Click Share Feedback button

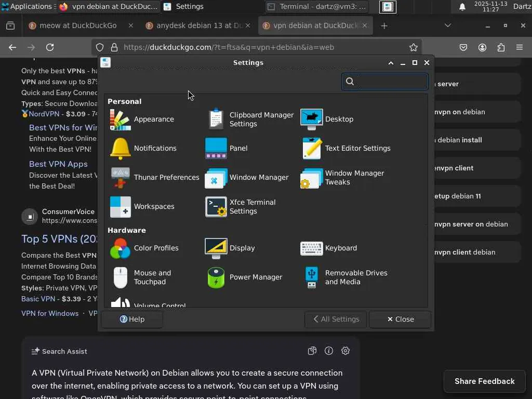pyautogui.click(x=485, y=382)
